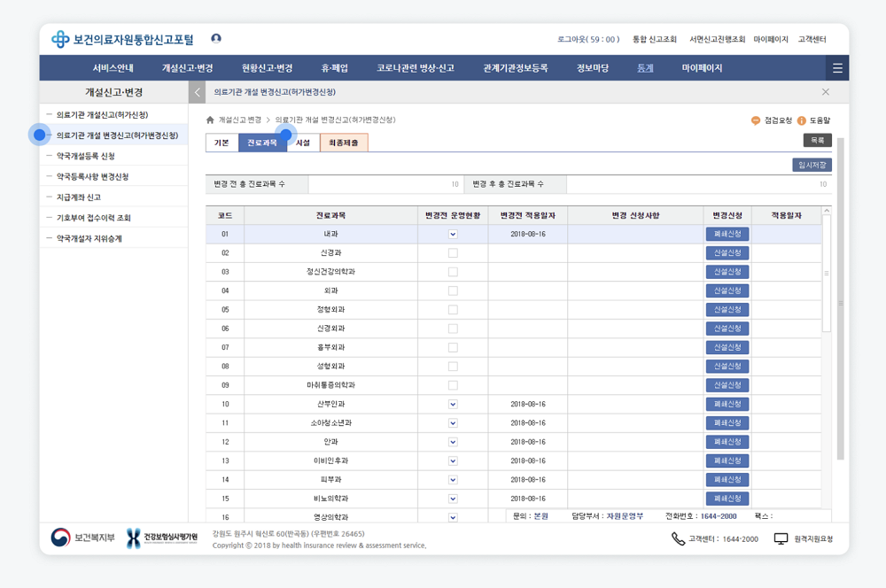This screenshot has width=886, height=588.
Task: Click 신설신청 button for 외과 row
Action: point(727,291)
